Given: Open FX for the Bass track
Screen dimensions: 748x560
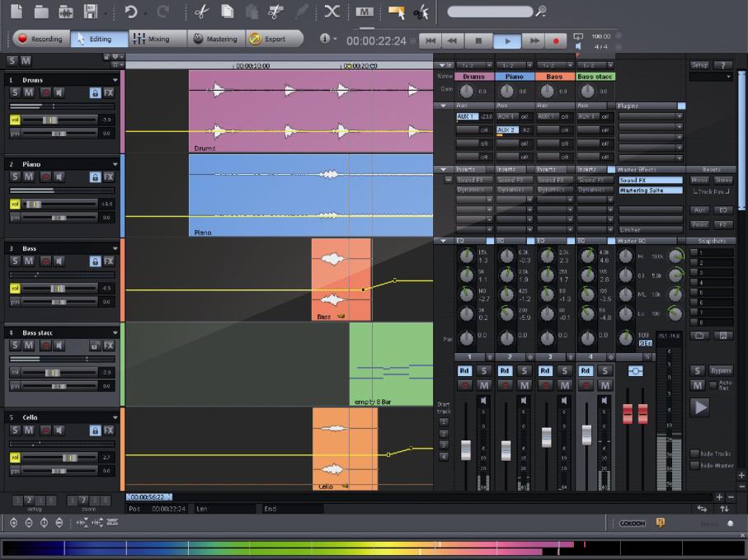Looking at the screenshot, I should (x=111, y=260).
